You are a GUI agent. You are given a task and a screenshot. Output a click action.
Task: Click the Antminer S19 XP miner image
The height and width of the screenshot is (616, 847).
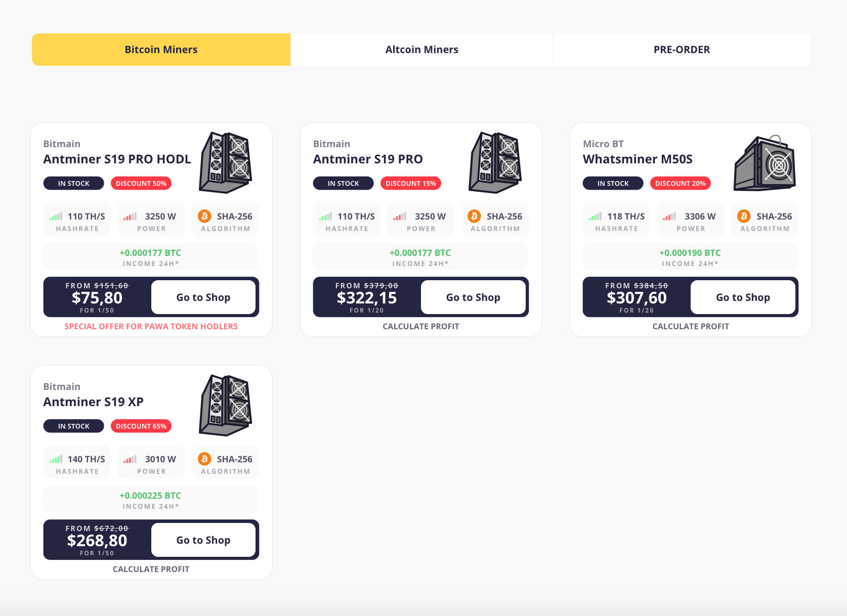226,405
